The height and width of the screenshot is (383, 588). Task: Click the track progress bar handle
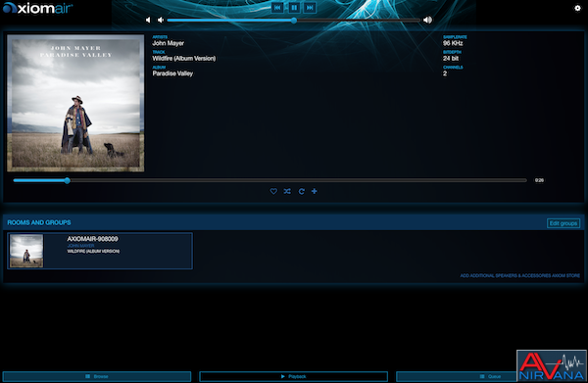coord(67,180)
